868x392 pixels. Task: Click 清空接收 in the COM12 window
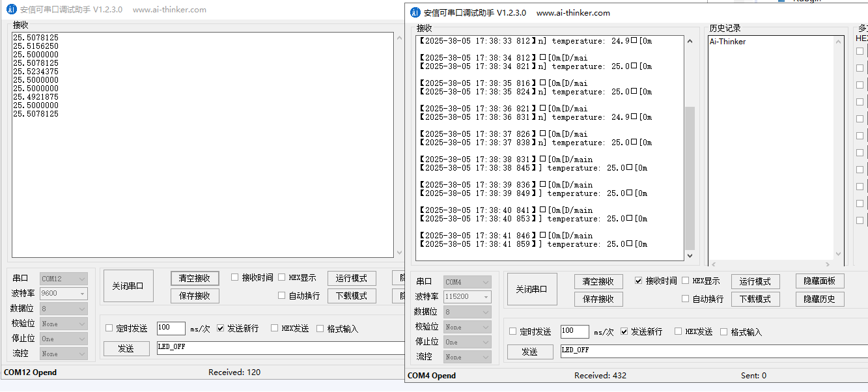pyautogui.click(x=195, y=278)
